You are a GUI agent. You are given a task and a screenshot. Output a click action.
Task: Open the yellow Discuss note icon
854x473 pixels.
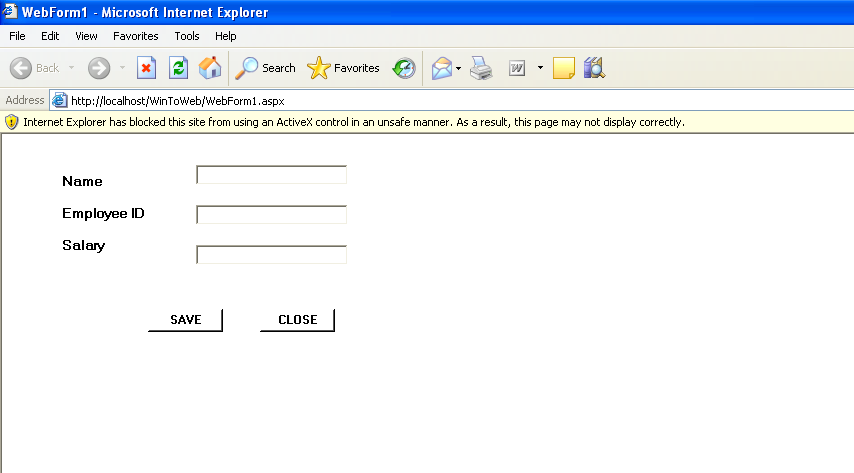pyautogui.click(x=564, y=68)
